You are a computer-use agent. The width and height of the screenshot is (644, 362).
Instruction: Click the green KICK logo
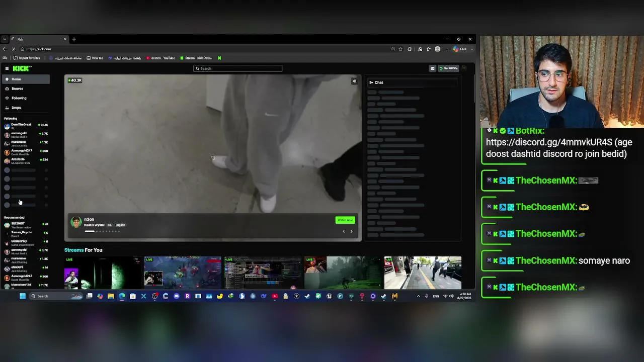[22, 68]
